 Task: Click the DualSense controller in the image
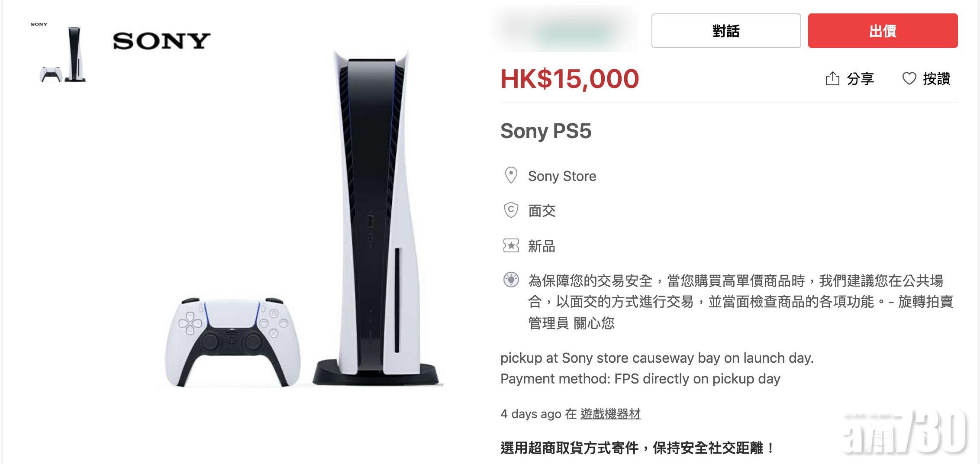click(232, 342)
